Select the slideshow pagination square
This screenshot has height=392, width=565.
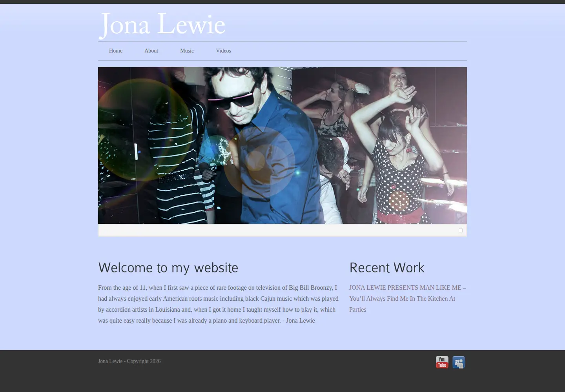461,230
